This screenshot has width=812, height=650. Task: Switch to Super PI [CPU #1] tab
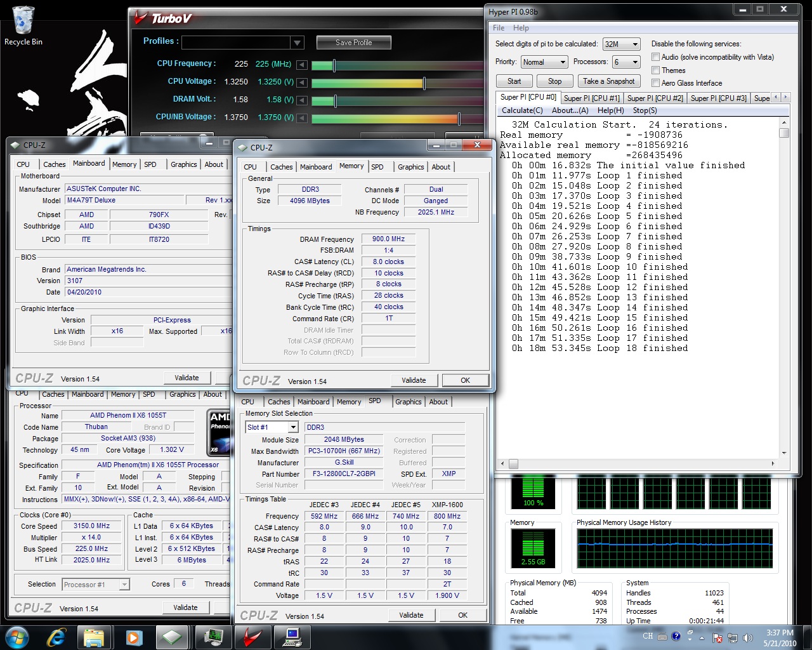(x=591, y=98)
